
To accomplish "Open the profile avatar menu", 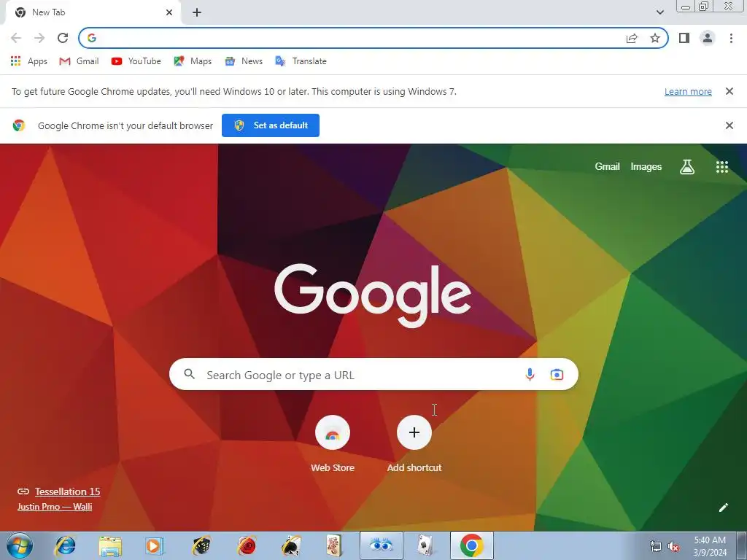I will tap(708, 38).
